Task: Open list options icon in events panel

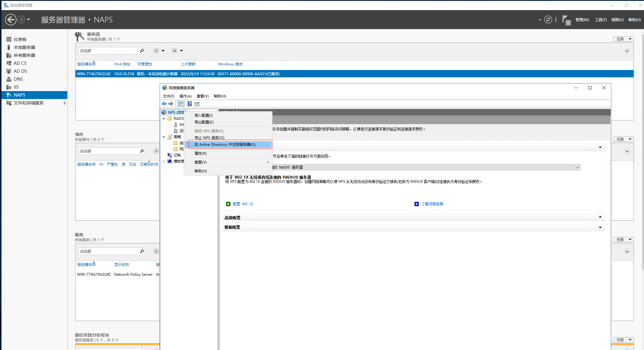Action: point(156,151)
